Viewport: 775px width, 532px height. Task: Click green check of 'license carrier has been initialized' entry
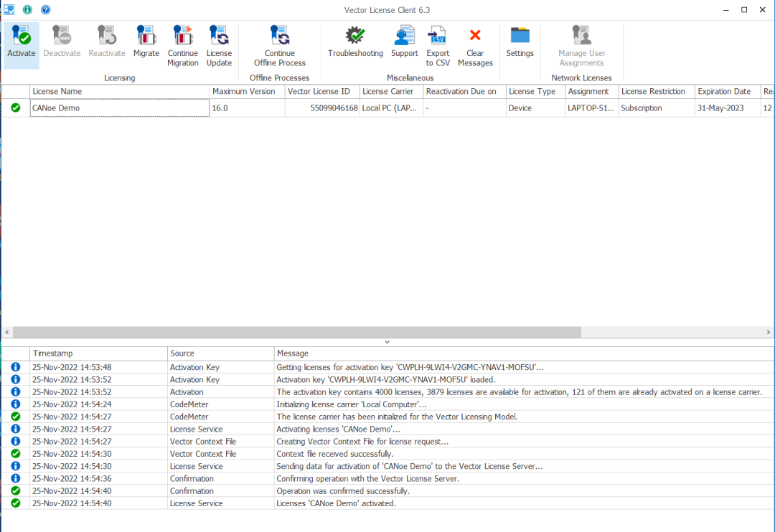16,417
